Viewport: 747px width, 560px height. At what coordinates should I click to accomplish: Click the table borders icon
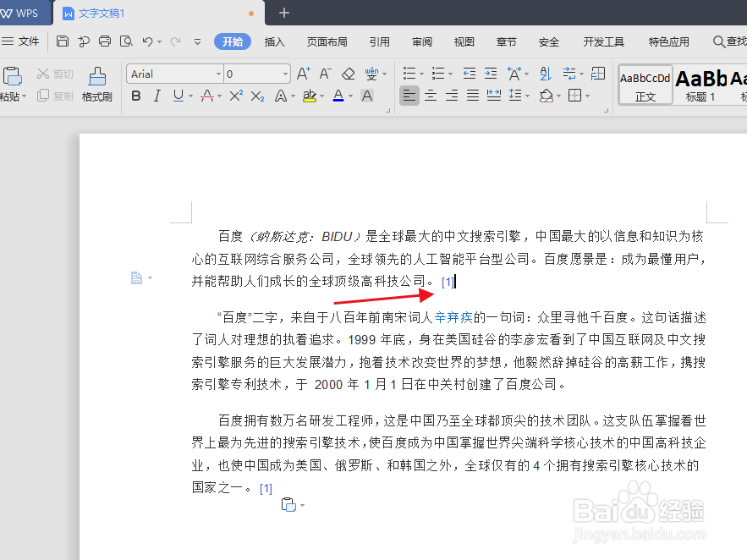(575, 96)
